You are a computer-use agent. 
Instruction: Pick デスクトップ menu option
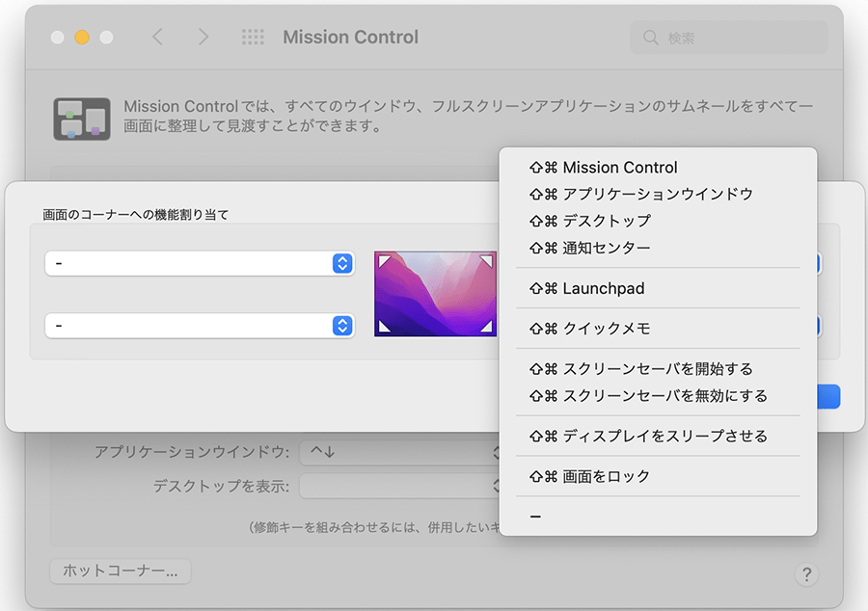(658, 222)
